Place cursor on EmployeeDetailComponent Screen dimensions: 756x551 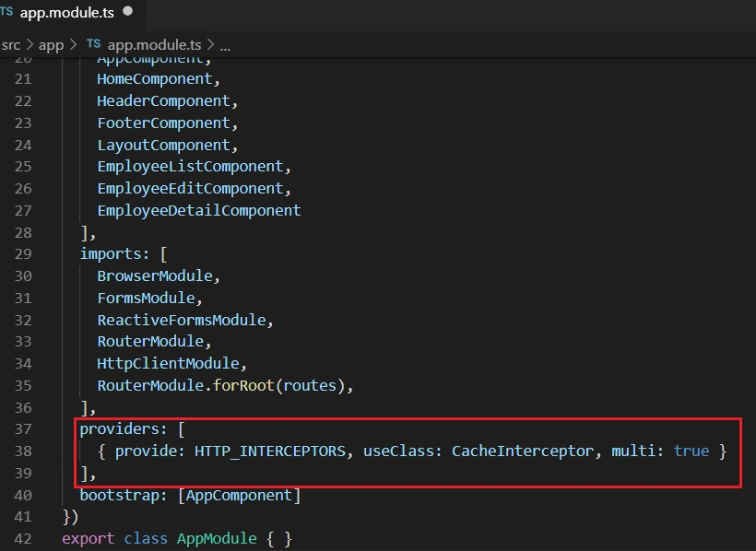[x=199, y=211]
